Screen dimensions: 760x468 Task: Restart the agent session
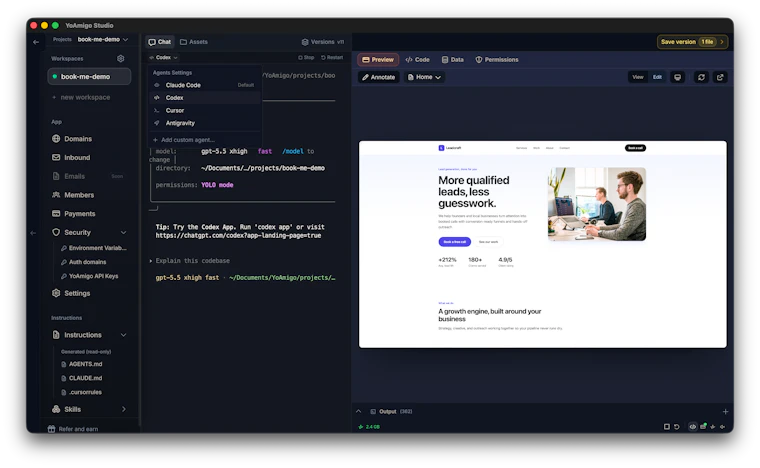click(332, 58)
